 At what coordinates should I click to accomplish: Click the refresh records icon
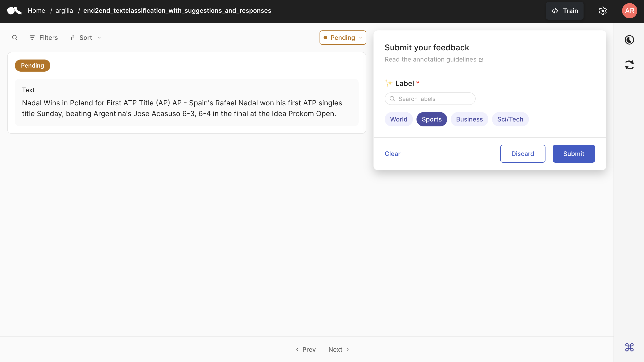tap(629, 65)
